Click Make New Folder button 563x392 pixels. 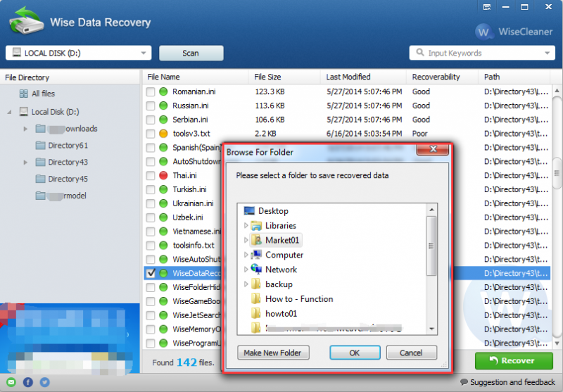(273, 353)
